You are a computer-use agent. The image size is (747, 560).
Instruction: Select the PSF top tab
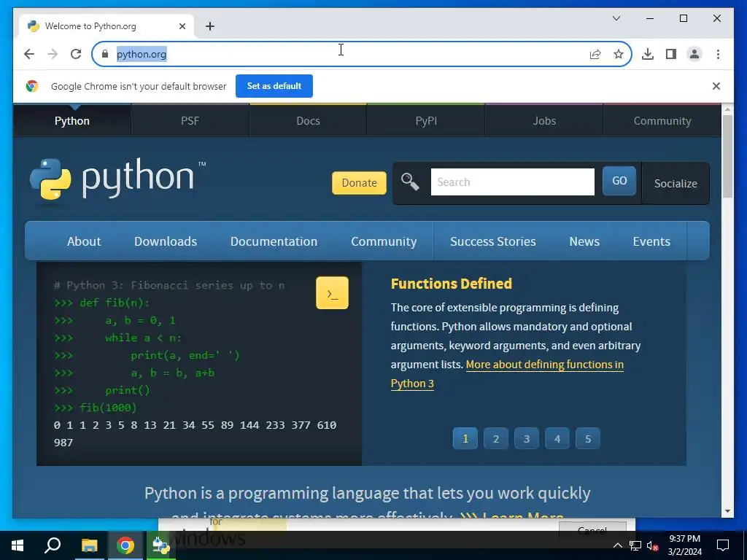point(190,121)
